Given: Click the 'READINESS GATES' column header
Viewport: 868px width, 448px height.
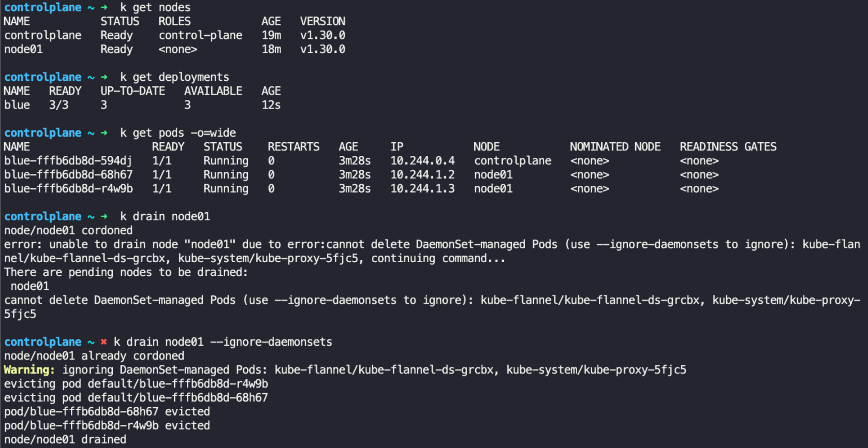Looking at the screenshot, I should [728, 147].
